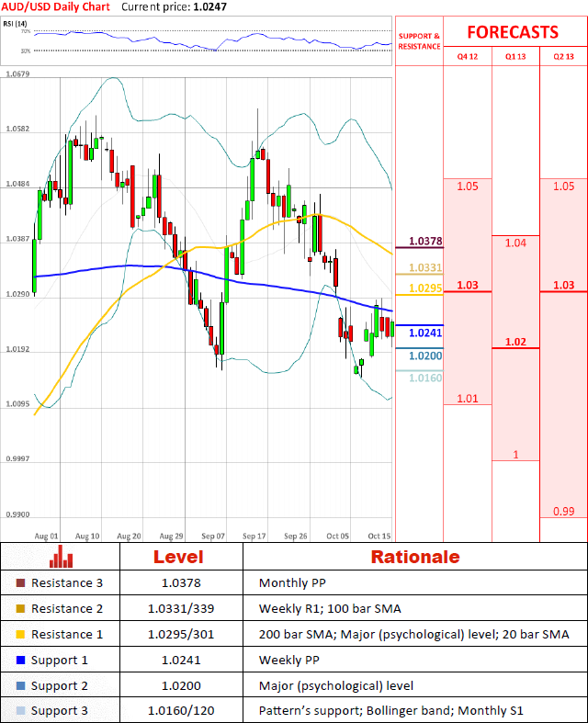Click the FORECASTS heading
This screenshot has width=588, height=723.
click(x=512, y=32)
